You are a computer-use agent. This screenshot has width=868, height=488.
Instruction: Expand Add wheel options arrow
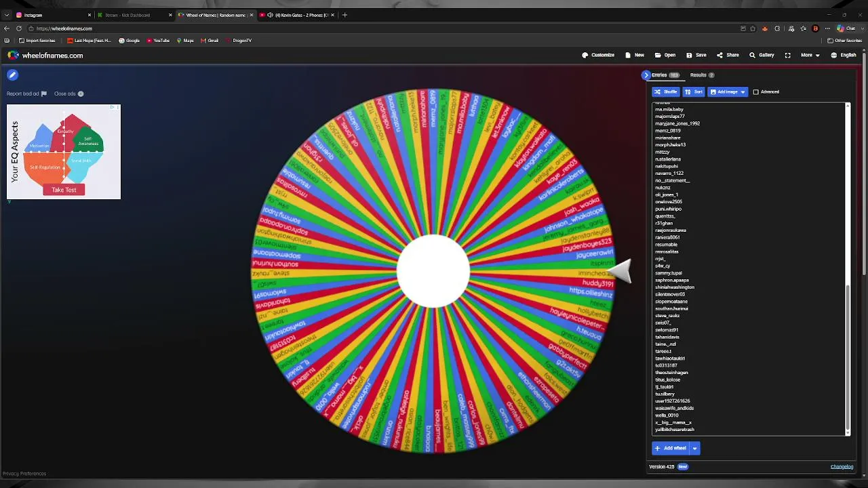[694, 448]
